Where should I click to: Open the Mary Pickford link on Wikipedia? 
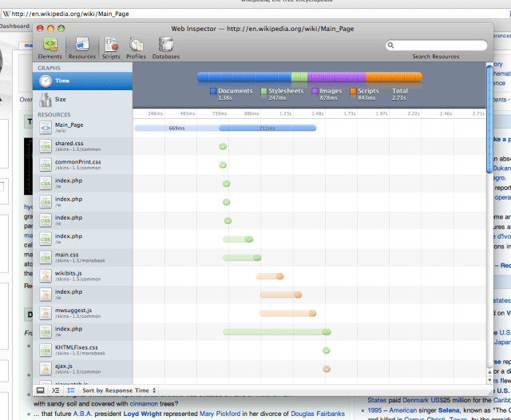coord(220,414)
